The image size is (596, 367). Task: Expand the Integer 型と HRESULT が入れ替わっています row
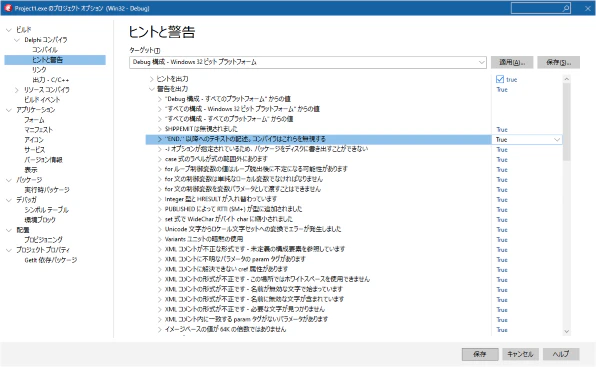point(160,199)
